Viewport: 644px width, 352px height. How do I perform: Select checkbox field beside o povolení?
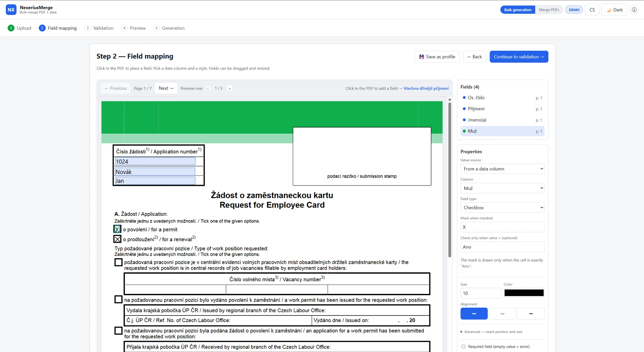(117, 229)
